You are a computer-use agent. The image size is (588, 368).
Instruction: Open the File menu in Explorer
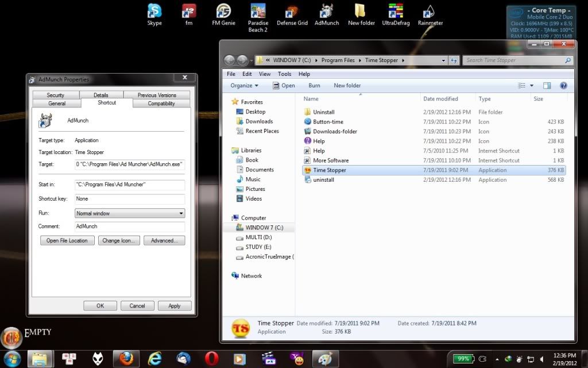pyautogui.click(x=231, y=74)
